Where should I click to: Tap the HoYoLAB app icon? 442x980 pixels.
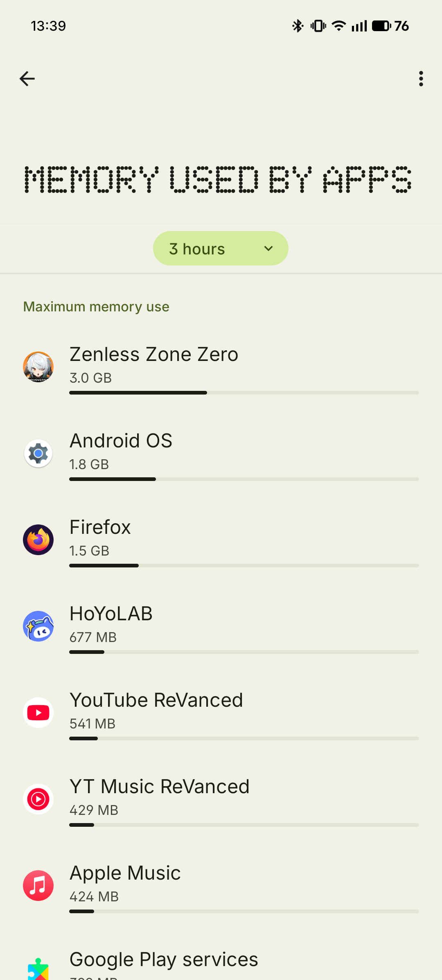38,626
